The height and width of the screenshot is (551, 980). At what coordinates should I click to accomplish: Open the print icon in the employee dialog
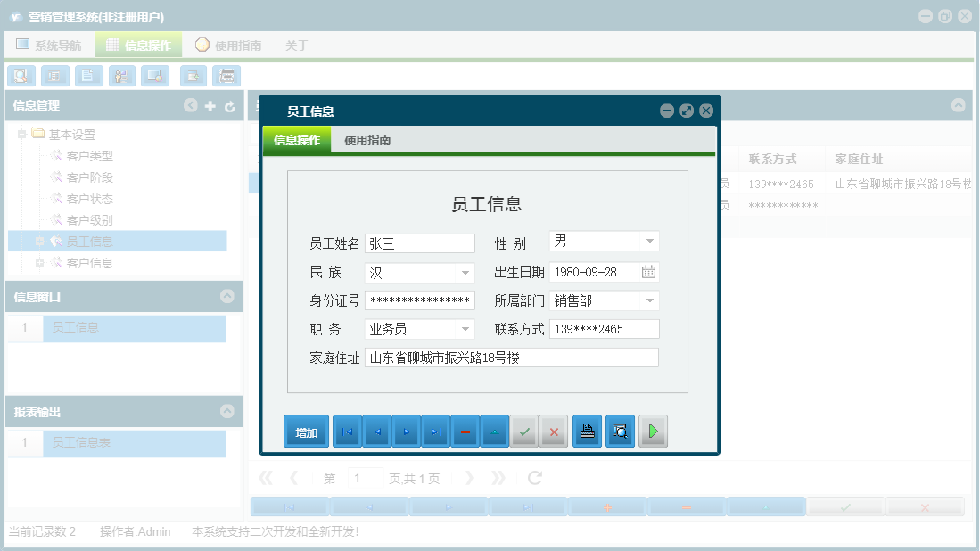pos(587,431)
